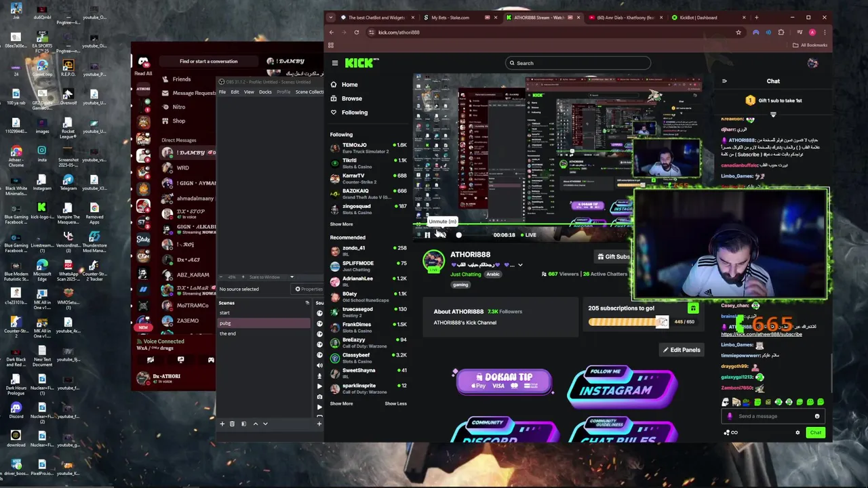Click the Kick search field
Image resolution: width=868 pixels, height=488 pixels.
[x=578, y=63]
